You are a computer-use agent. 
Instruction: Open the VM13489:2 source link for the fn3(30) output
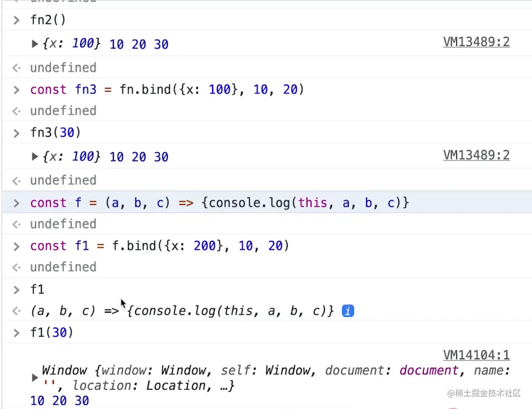pyautogui.click(x=476, y=155)
